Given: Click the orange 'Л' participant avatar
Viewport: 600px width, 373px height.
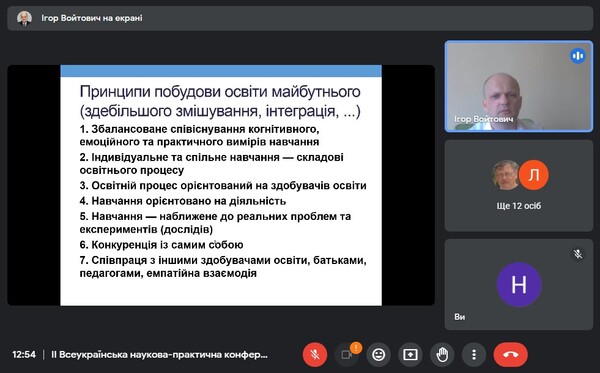Looking at the screenshot, I should [533, 175].
